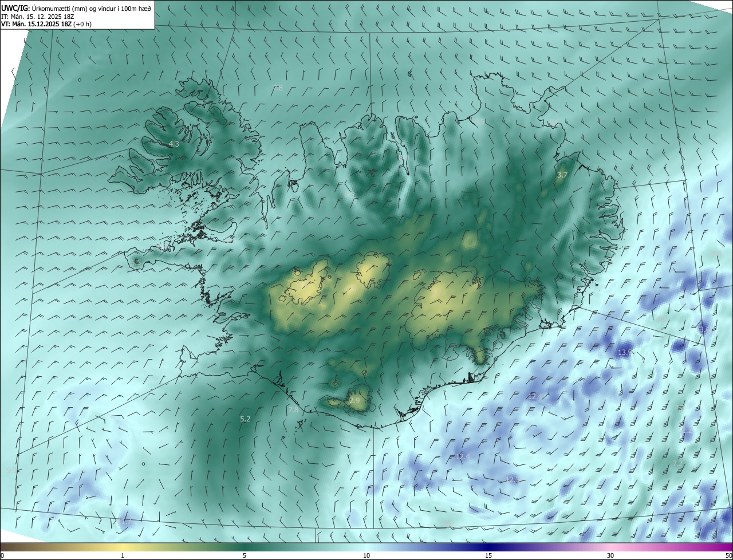Click the dark navy section of the color scale bar
Screen dimensions: 733x560
[488, 547]
